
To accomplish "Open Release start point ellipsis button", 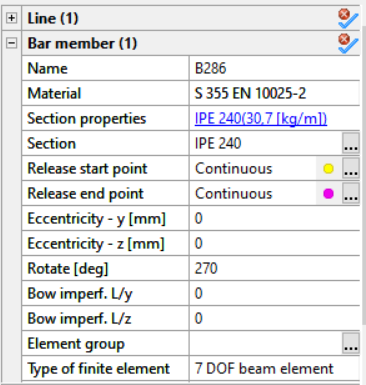I will coord(351,168).
